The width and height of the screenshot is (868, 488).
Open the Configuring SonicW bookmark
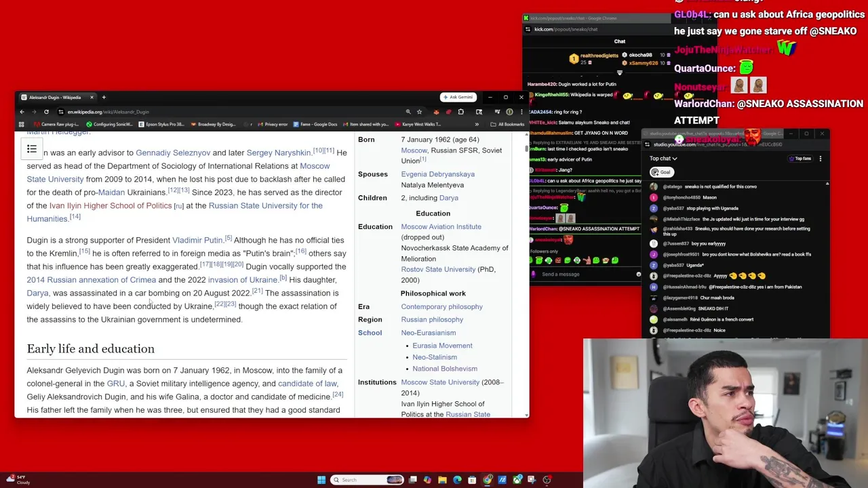point(109,124)
